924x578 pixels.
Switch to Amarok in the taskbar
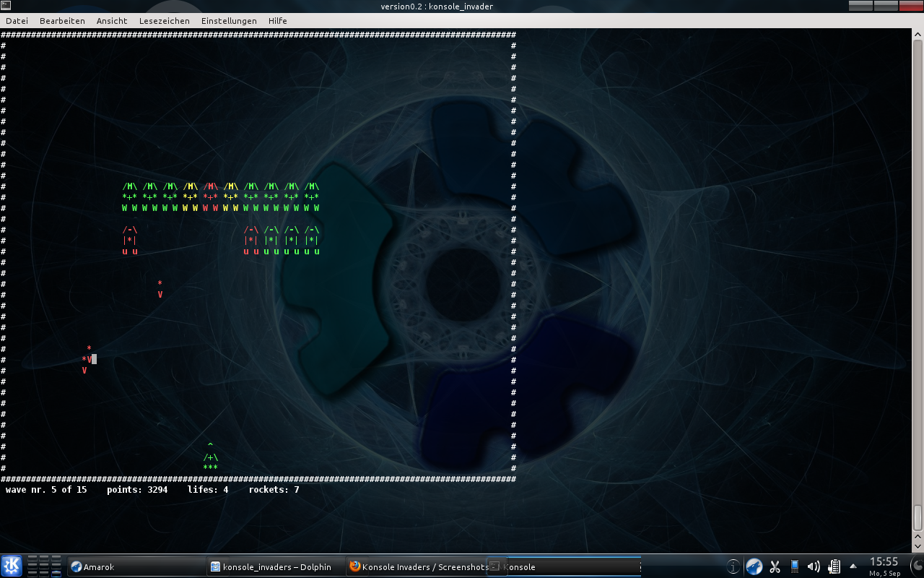click(136, 567)
